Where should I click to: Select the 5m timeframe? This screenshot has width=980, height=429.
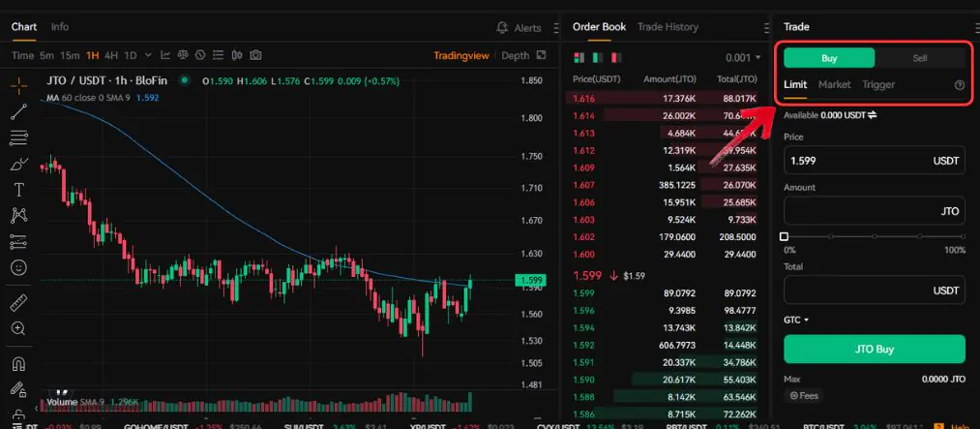tap(46, 55)
